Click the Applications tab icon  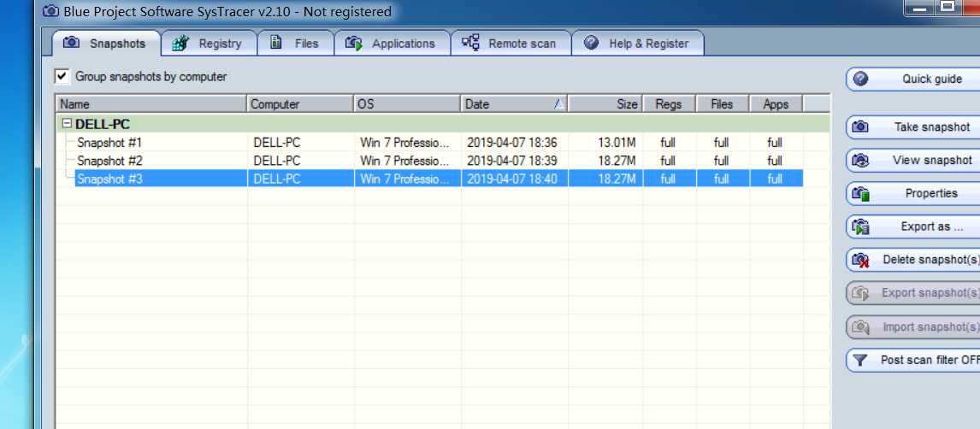pos(354,43)
